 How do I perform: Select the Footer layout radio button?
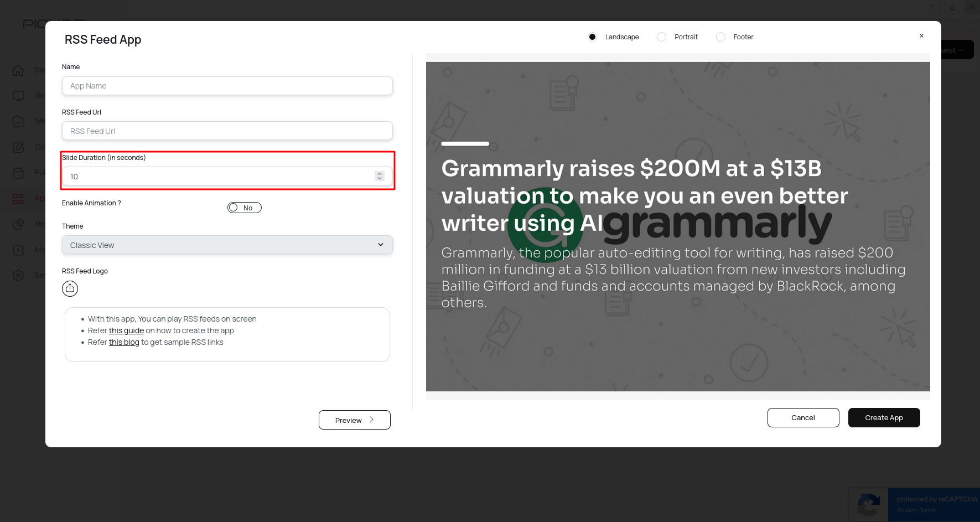coord(720,37)
